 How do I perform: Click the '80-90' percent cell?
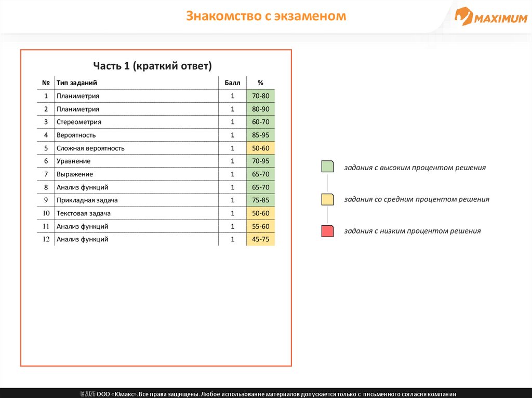(x=261, y=109)
